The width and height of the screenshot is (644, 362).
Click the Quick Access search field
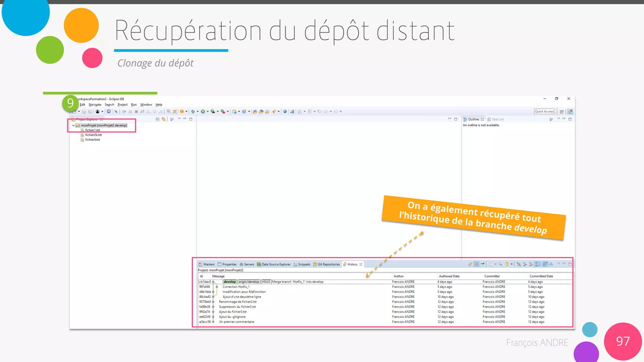coord(544,112)
